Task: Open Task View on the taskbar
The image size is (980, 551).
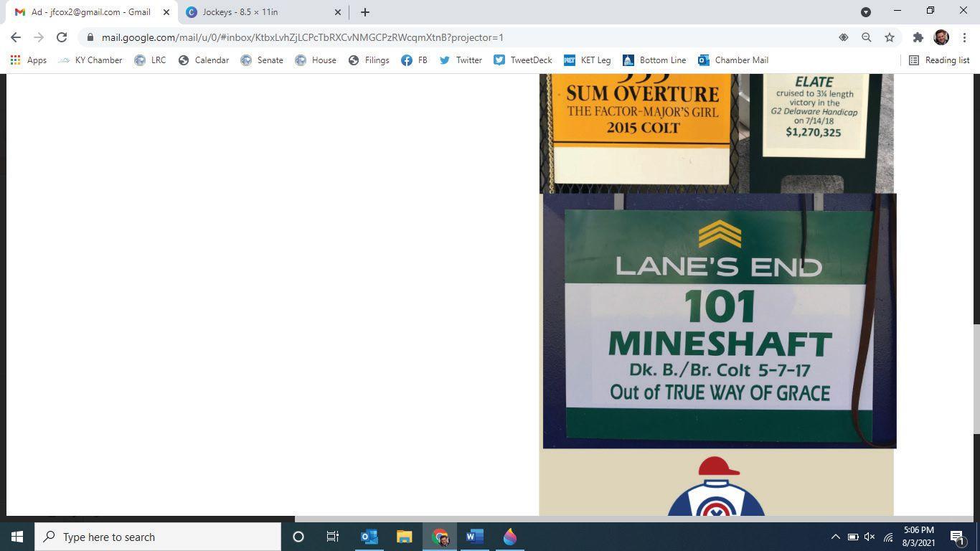Action: point(333,537)
